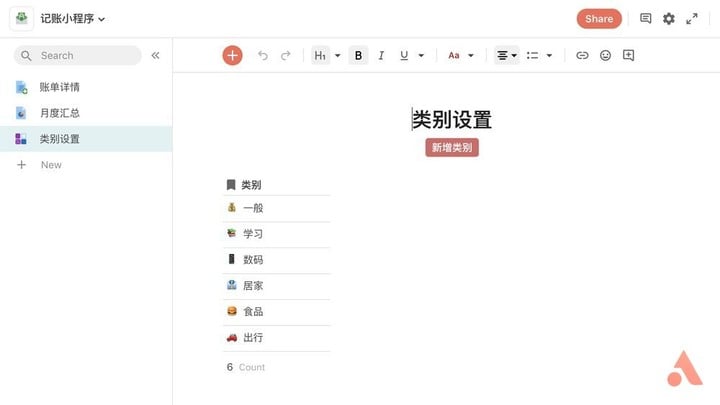Expand the heading style dropdown

point(326,56)
